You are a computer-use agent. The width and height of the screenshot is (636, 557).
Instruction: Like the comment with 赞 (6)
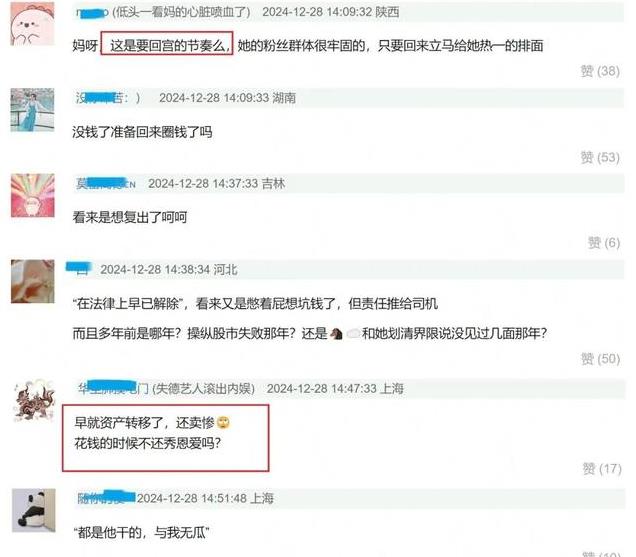coord(604,243)
